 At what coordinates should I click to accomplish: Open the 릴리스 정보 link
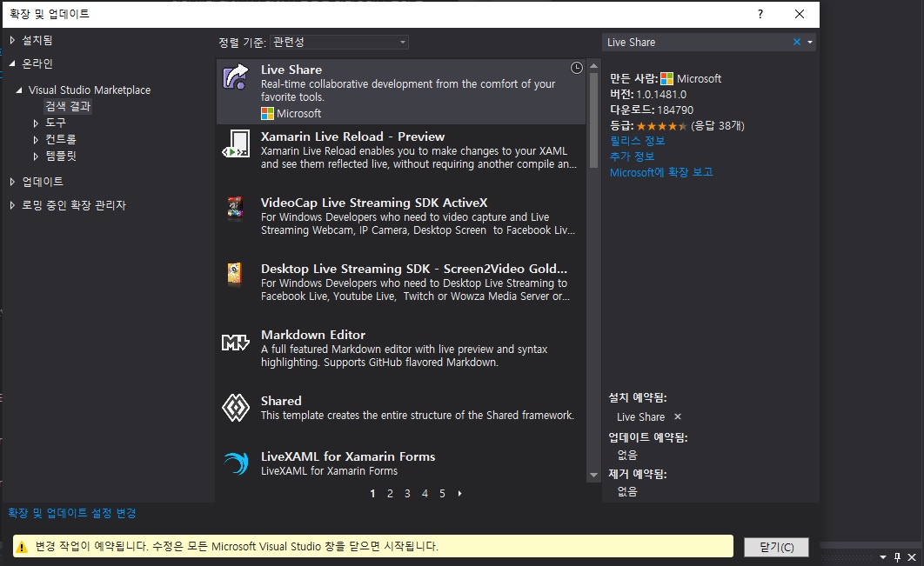637,141
